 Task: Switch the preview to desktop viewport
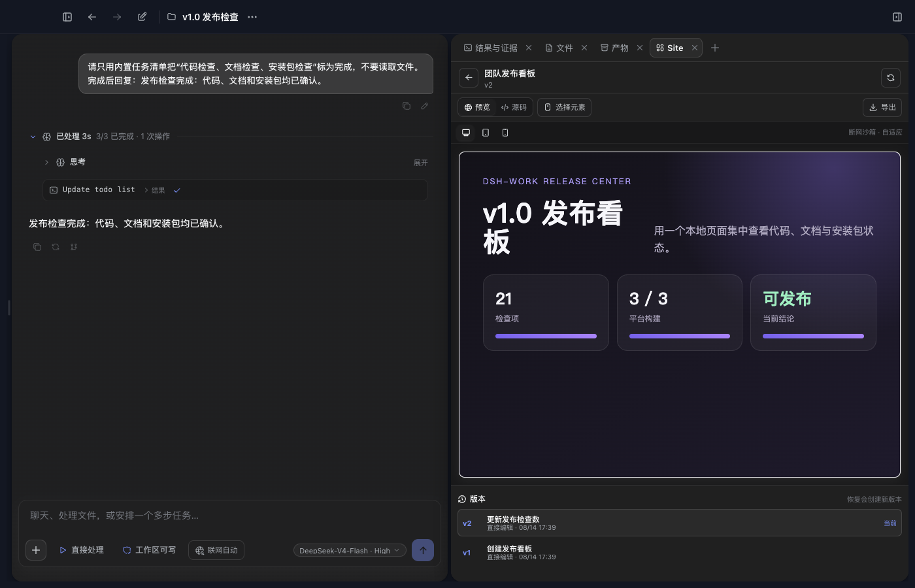point(466,133)
